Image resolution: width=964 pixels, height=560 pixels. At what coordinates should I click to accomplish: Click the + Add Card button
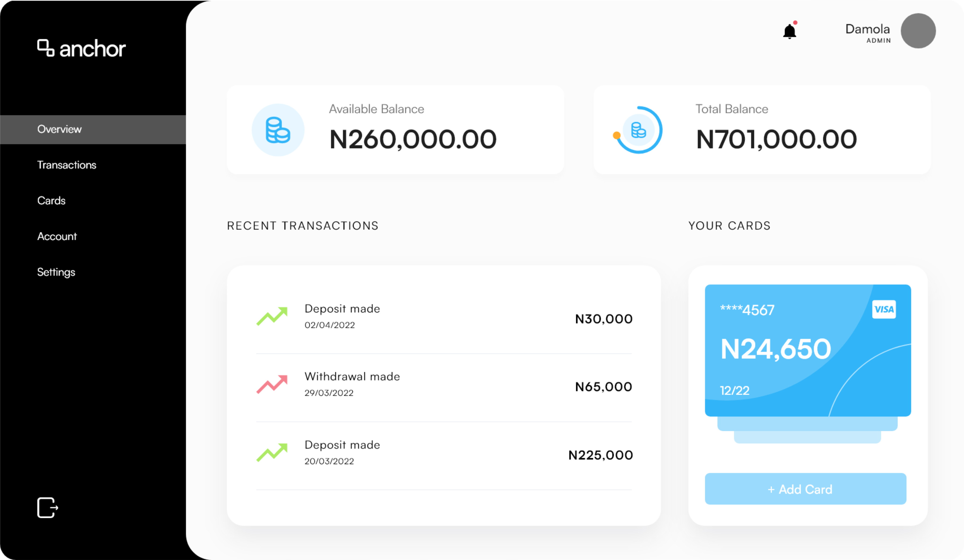point(805,489)
